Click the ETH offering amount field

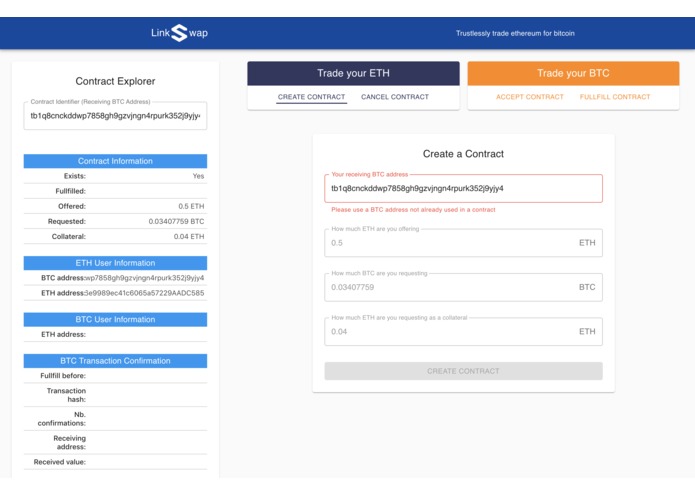(x=463, y=243)
